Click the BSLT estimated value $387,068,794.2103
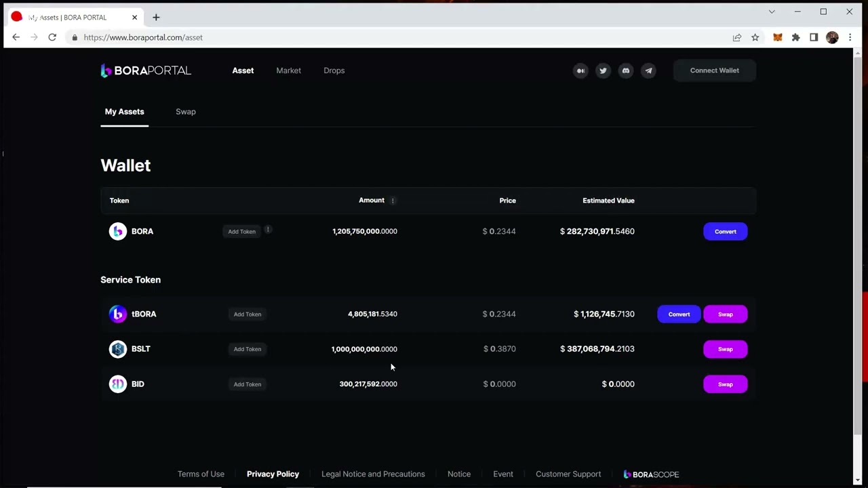The height and width of the screenshot is (488, 868). click(x=597, y=349)
